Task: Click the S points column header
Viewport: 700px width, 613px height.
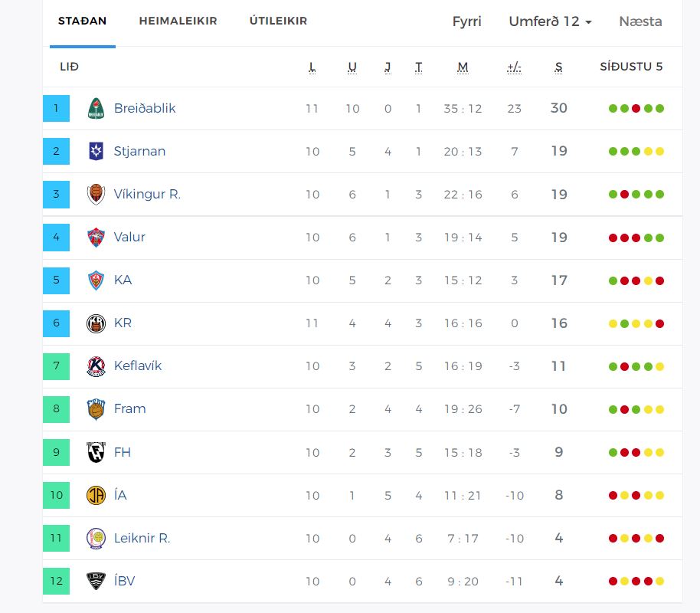Action: pyautogui.click(x=559, y=67)
